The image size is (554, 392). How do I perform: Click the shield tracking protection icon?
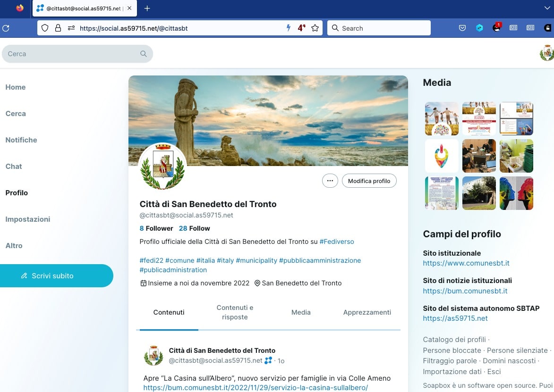tap(45, 28)
